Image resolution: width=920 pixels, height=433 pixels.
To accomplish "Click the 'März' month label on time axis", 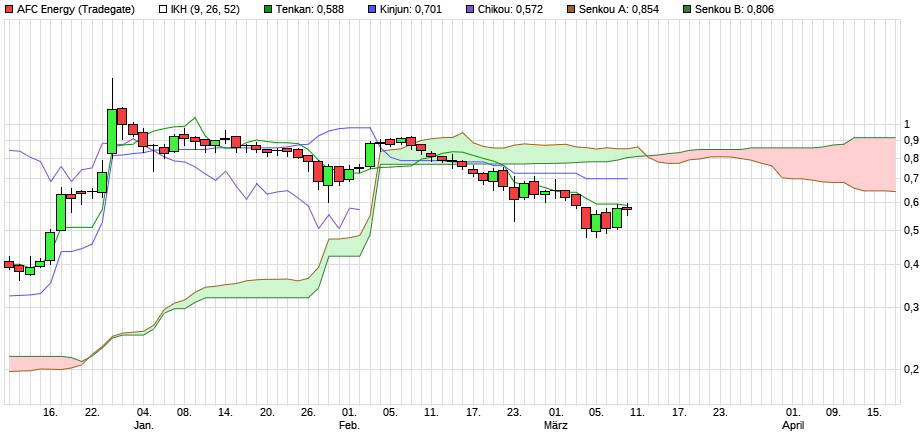I will [556, 424].
